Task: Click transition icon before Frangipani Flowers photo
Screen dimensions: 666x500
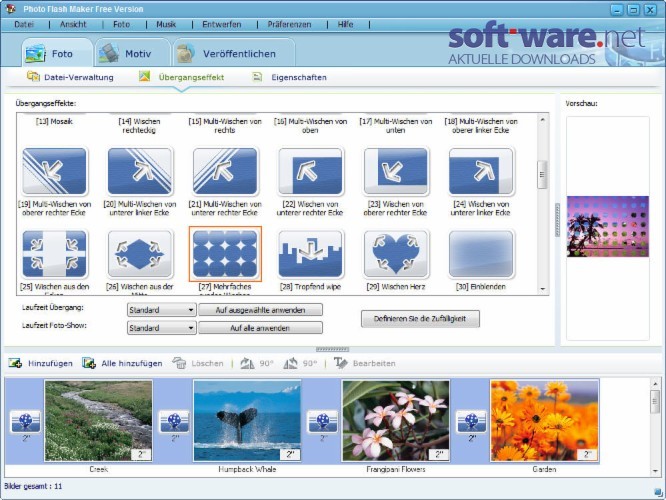Action: point(322,421)
